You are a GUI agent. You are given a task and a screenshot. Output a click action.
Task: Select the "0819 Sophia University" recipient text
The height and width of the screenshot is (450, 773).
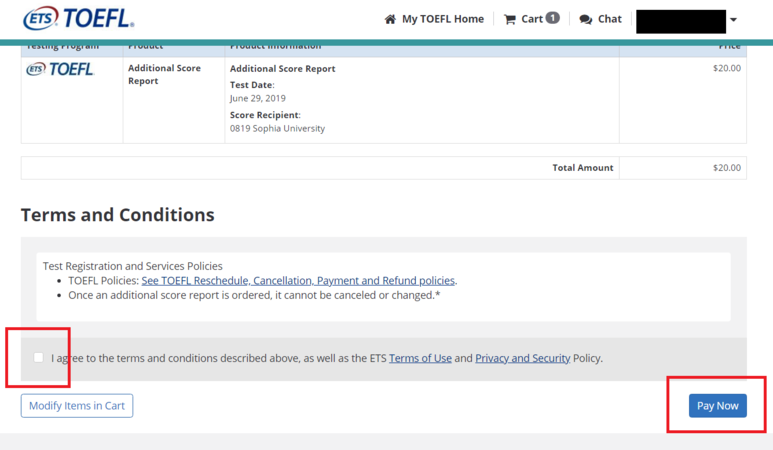click(x=277, y=128)
